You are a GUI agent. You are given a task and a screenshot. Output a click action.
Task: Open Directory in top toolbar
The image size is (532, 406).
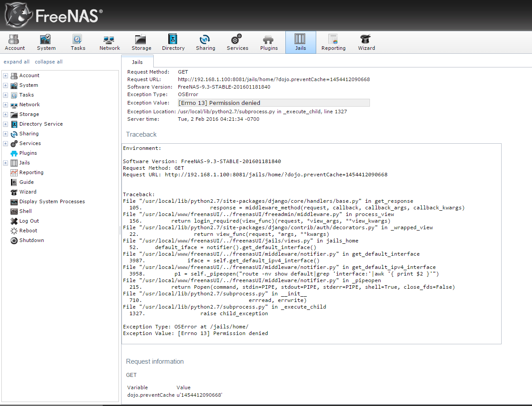coord(173,43)
